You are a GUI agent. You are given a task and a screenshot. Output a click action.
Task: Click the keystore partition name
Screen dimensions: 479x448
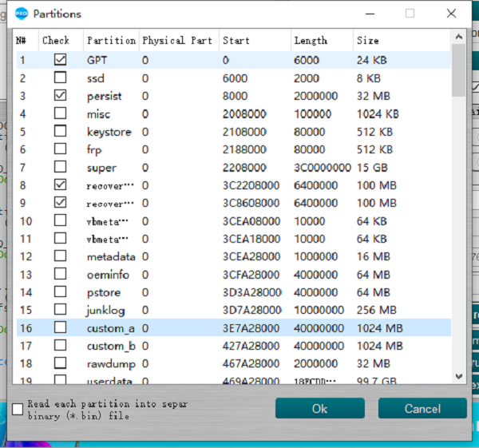coord(109,133)
